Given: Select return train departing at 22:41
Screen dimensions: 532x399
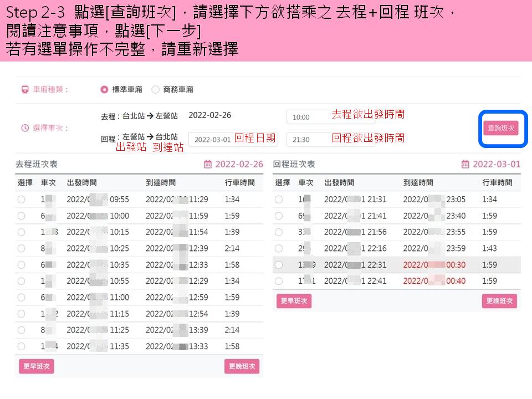Looking at the screenshot, I should 279,281.
